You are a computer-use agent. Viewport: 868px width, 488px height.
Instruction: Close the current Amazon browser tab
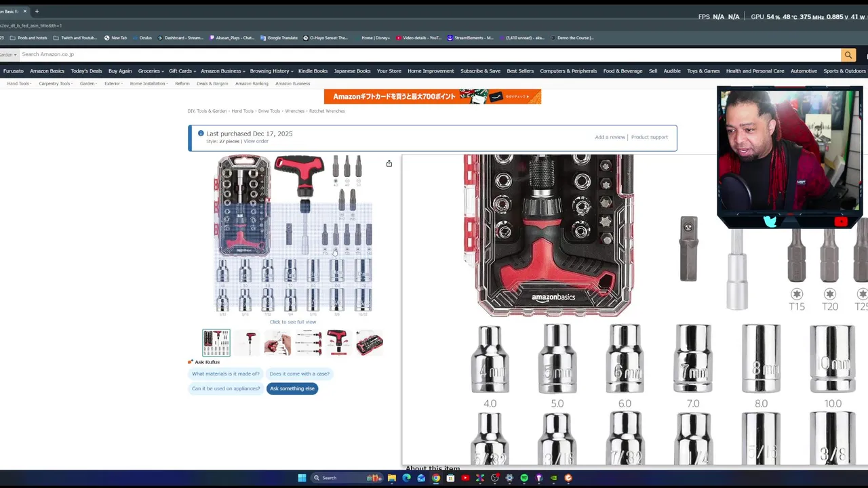24,11
